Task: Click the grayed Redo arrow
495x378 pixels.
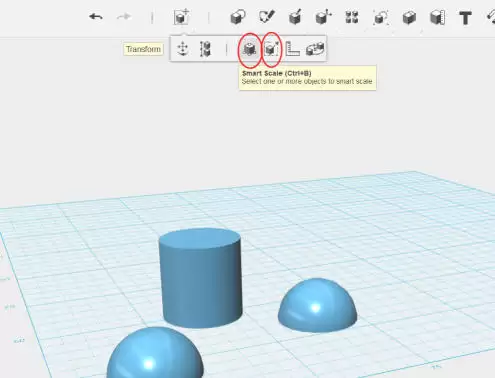Action: 124,16
